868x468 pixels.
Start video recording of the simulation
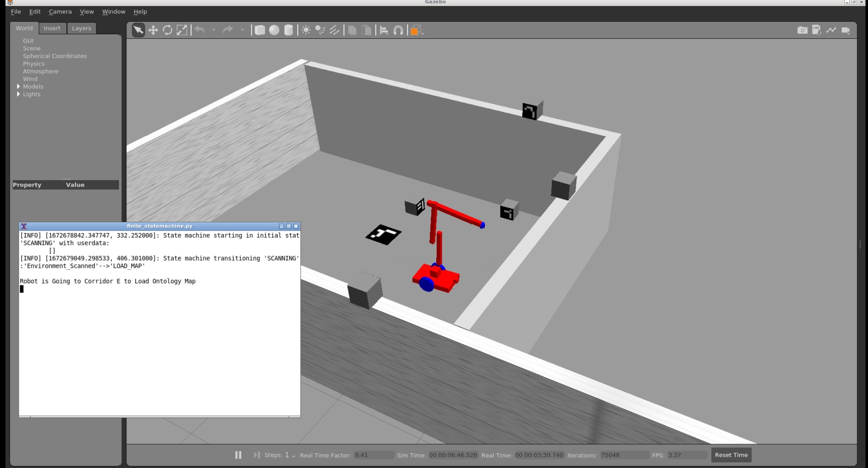(x=845, y=30)
